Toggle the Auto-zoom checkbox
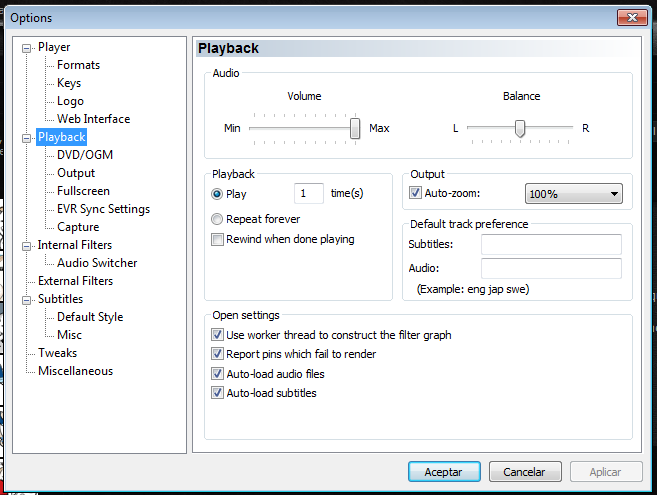Viewport: 657px width, 495px height. pyautogui.click(x=415, y=193)
